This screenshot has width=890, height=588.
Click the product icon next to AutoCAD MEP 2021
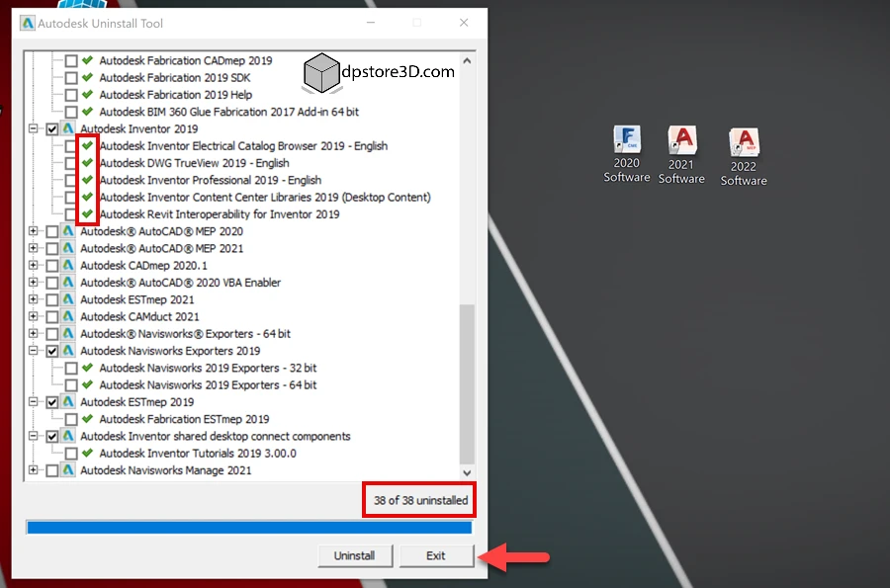click(x=68, y=248)
